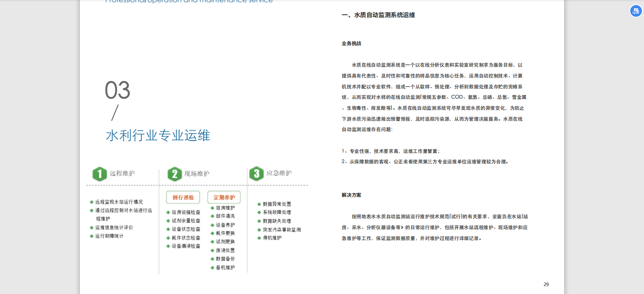Select the green hexagon badge numbered 1
This screenshot has width=644, height=294.
pyautogui.click(x=100, y=174)
